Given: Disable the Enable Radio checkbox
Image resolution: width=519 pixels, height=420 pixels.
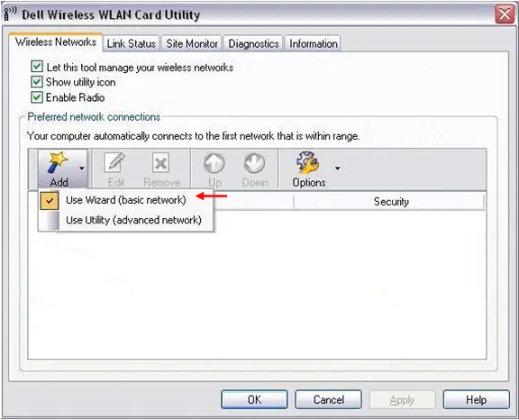Looking at the screenshot, I should tap(37, 97).
